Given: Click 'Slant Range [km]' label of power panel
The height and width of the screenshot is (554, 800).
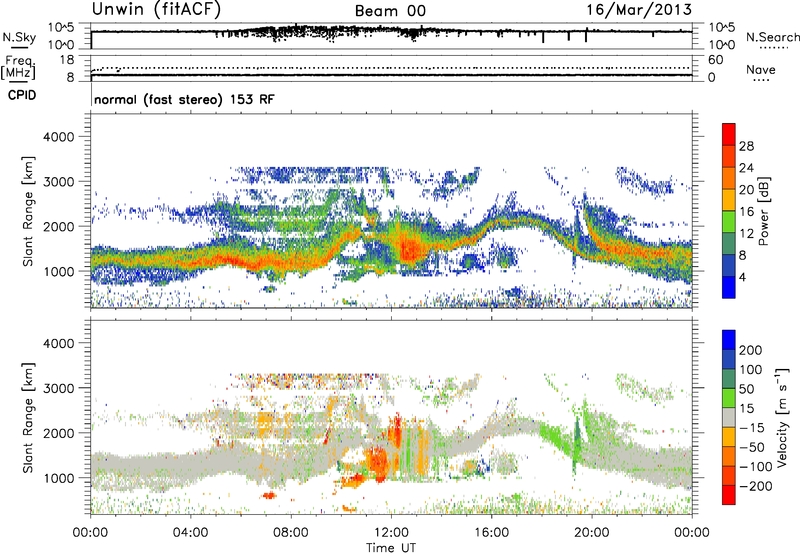Looking at the screenshot, I should (x=28, y=211).
